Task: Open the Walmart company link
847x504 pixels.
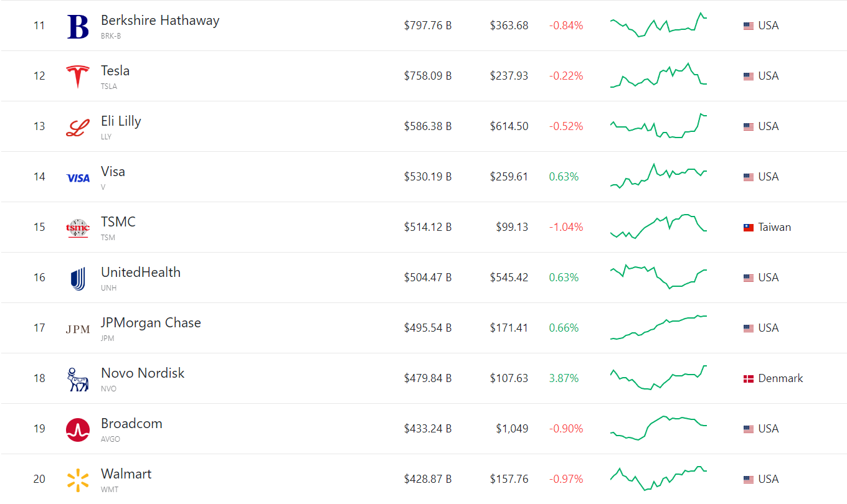Action: [x=126, y=474]
